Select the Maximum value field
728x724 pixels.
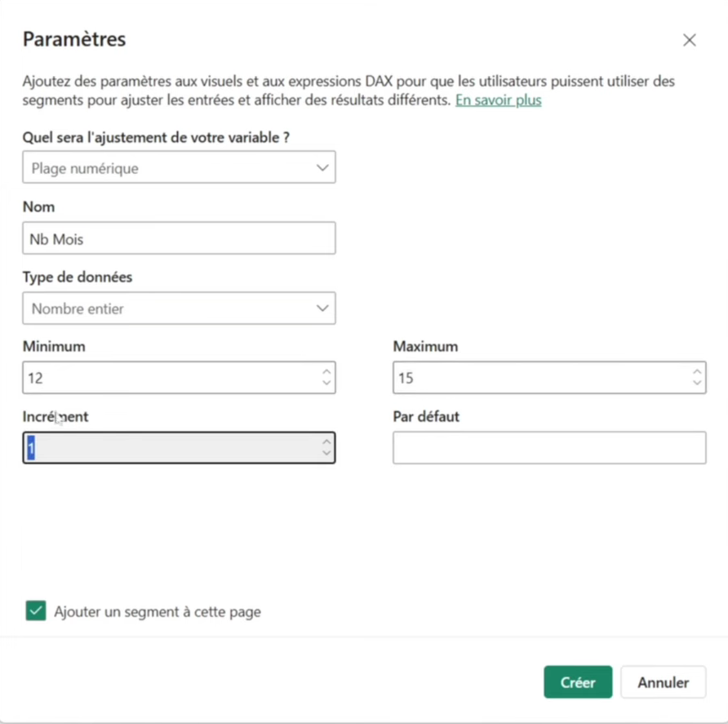pyautogui.click(x=539, y=378)
